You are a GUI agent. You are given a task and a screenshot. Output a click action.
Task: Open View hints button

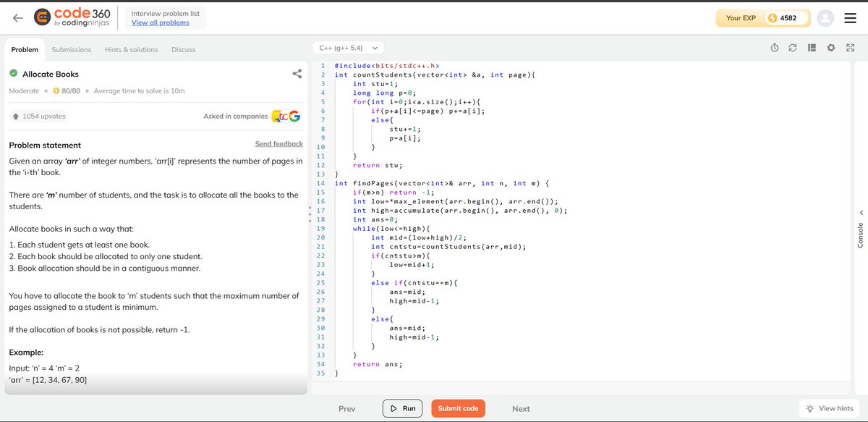click(830, 408)
